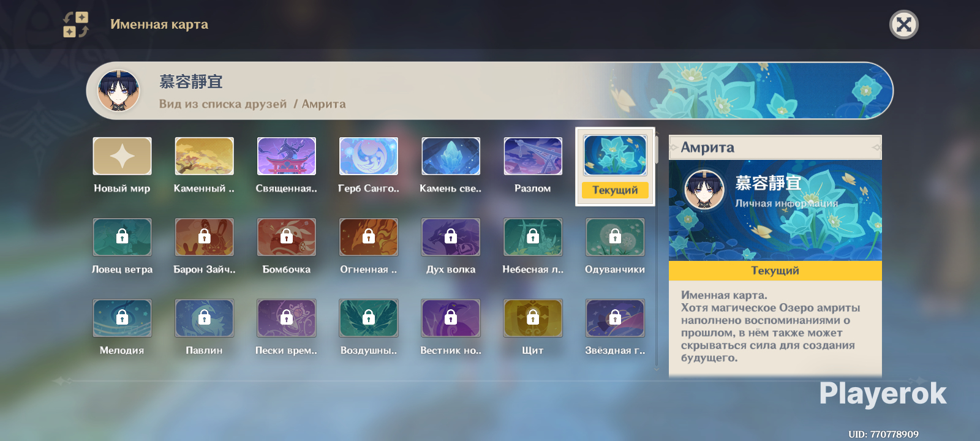Click the namecard swap icon in header
This screenshot has height=441, width=980.
[x=76, y=24]
